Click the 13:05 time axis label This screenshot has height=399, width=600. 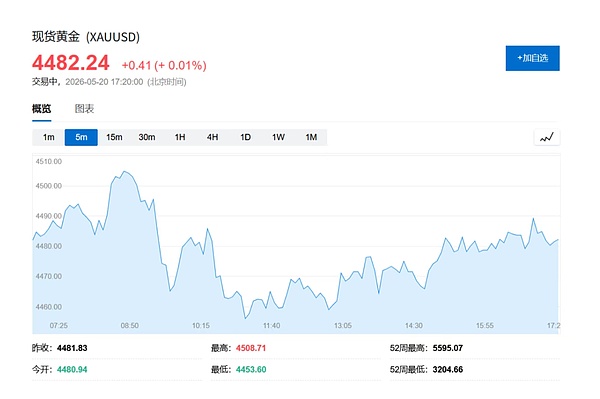tap(342, 326)
